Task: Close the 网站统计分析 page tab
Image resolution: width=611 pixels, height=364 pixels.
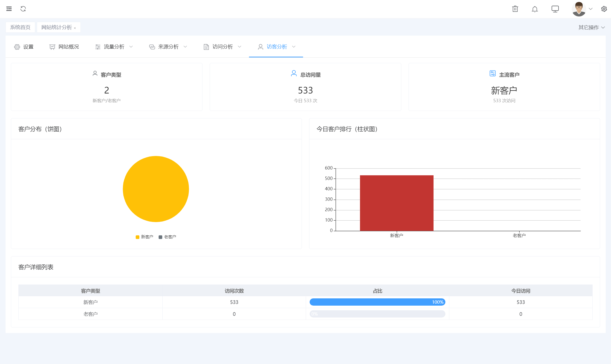Action: coord(75,28)
